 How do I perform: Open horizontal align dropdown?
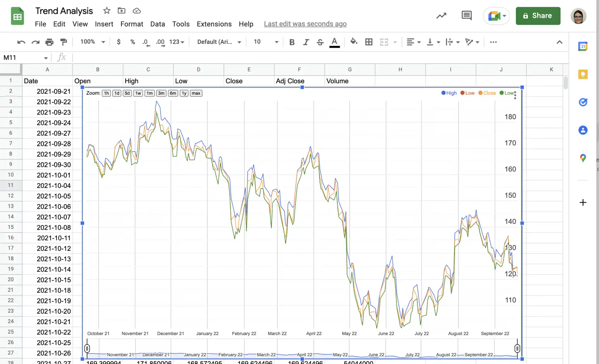point(414,42)
